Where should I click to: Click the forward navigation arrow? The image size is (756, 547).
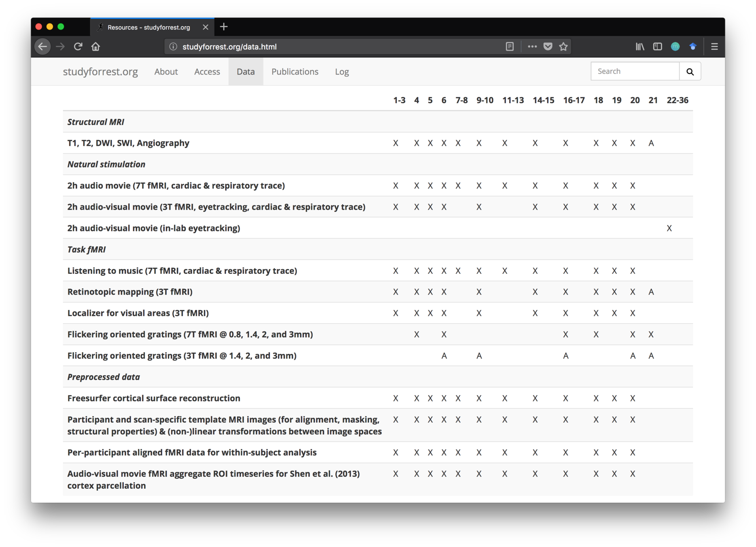[x=60, y=47]
